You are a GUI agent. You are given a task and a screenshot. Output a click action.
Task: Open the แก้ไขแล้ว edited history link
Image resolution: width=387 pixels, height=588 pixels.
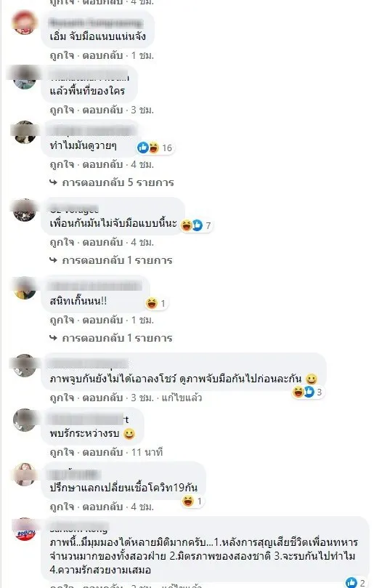(182, 398)
